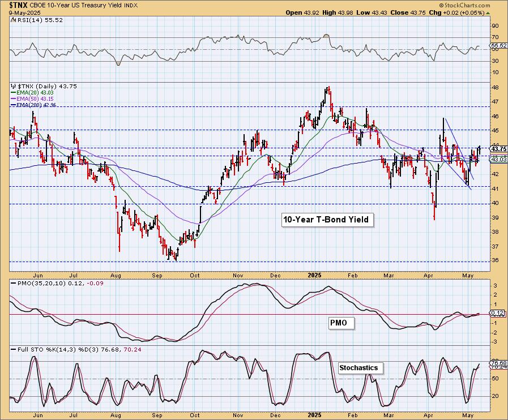
Task: Click the 2025 year label under price chart
Action: click(314, 275)
